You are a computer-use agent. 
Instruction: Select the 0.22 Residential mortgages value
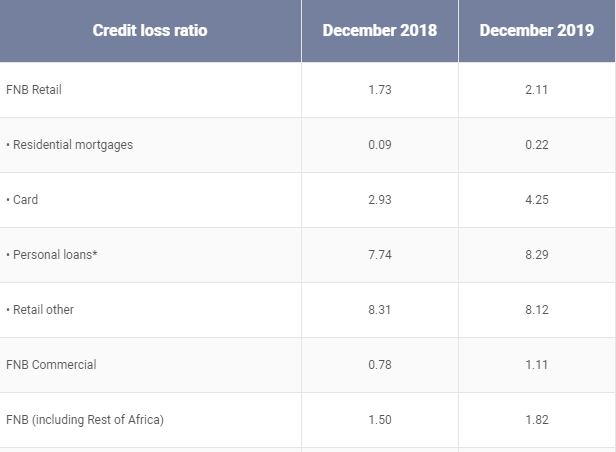tap(536, 145)
